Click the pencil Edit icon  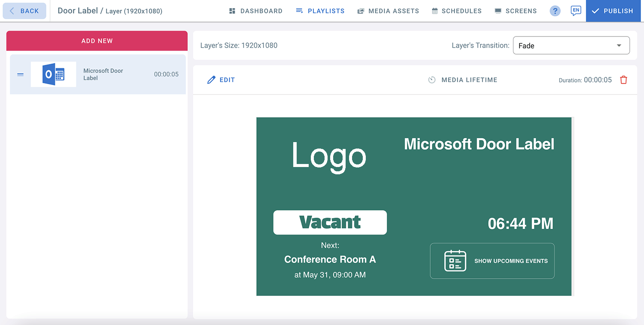pos(211,80)
